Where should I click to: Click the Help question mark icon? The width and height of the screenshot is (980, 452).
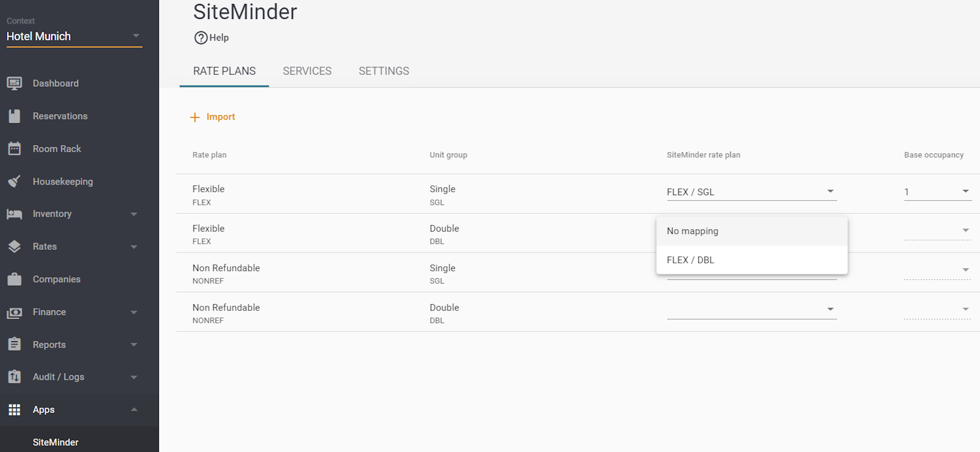tap(200, 38)
